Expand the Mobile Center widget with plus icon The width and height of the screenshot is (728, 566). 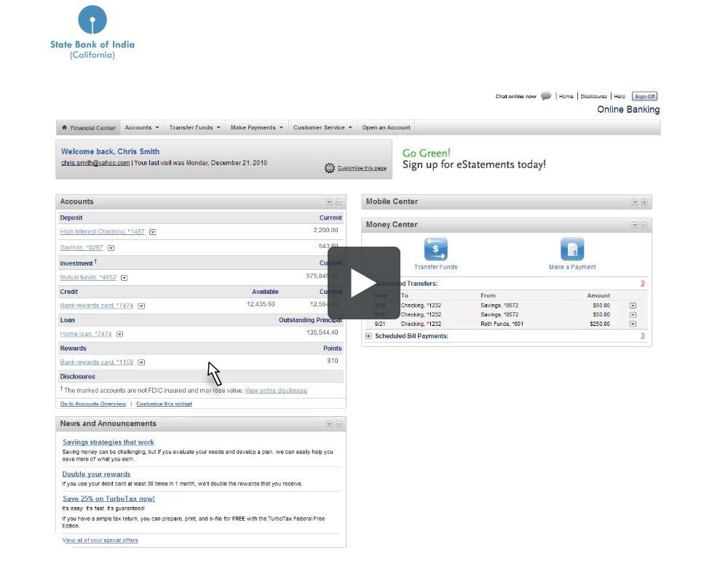[644, 202]
